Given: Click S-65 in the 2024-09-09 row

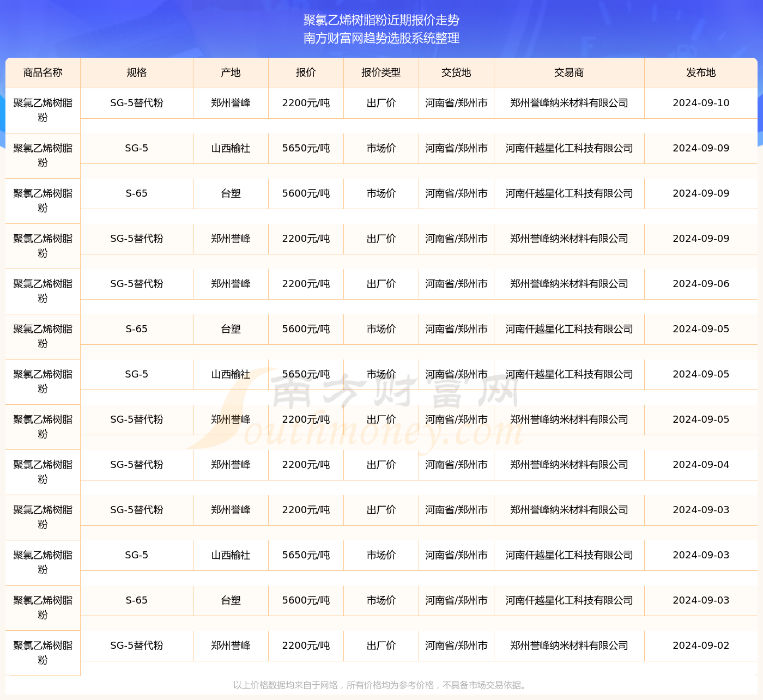Looking at the screenshot, I should pos(137,193).
